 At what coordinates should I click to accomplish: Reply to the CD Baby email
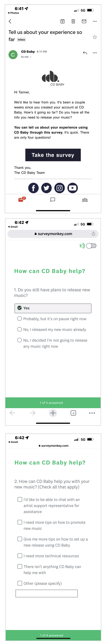tap(85, 53)
